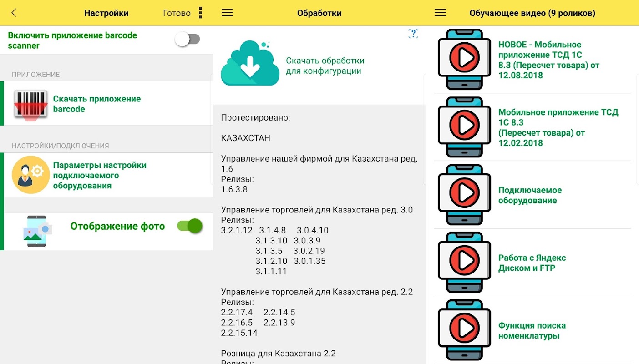
Task: Select the Протестировано: text
Action: point(255,118)
